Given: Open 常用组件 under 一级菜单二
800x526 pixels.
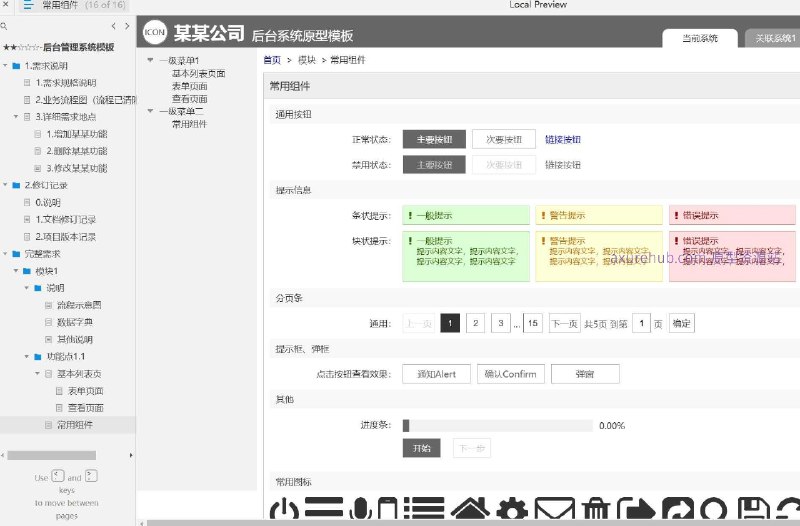Looking at the screenshot, I should coord(189,124).
